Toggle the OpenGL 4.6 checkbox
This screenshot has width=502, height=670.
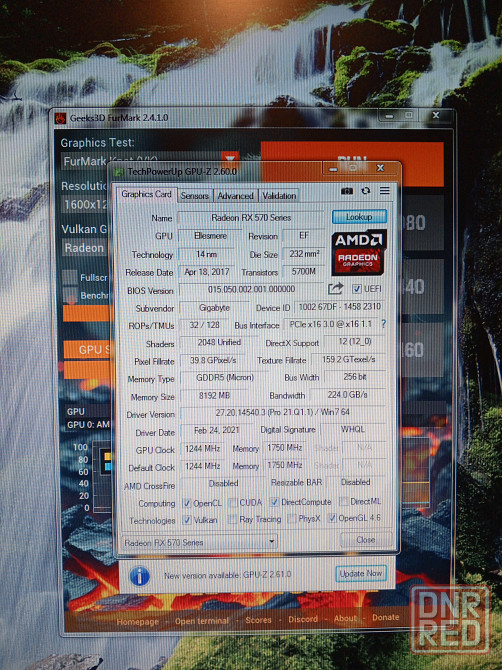click(332, 518)
